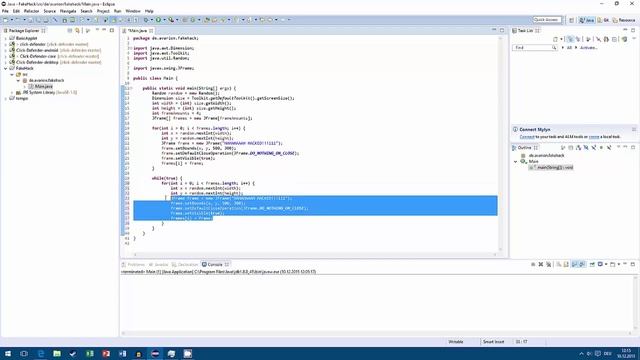Image resolution: width=640 pixels, height=360 pixels.
Task: Click the External Tools run icon
Action: (171, 20)
